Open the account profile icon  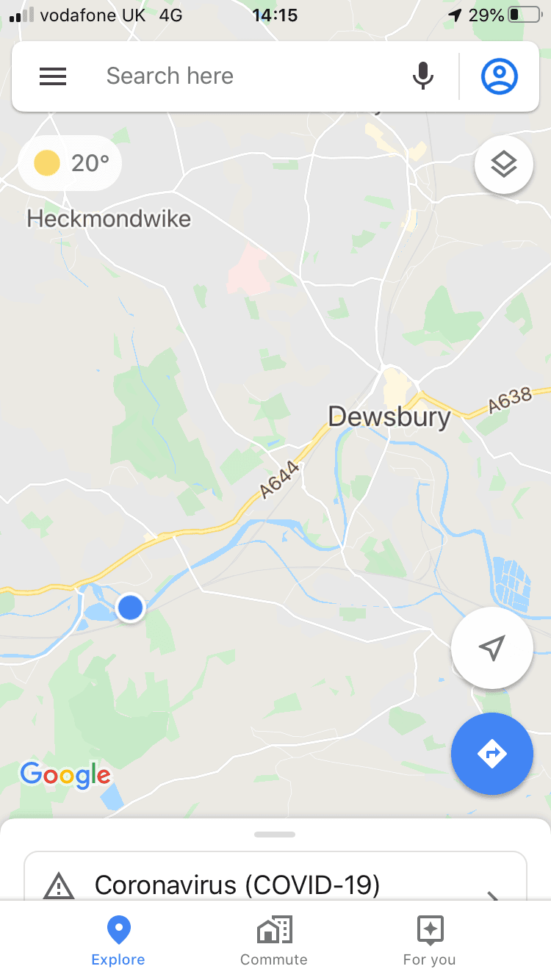pyautogui.click(x=500, y=76)
